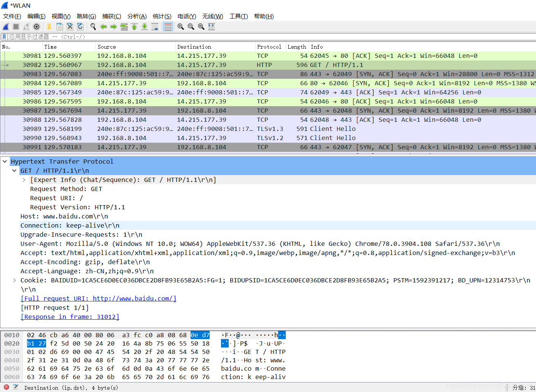
Task: Click the zoom in magnifier icon
Action: pos(181,27)
